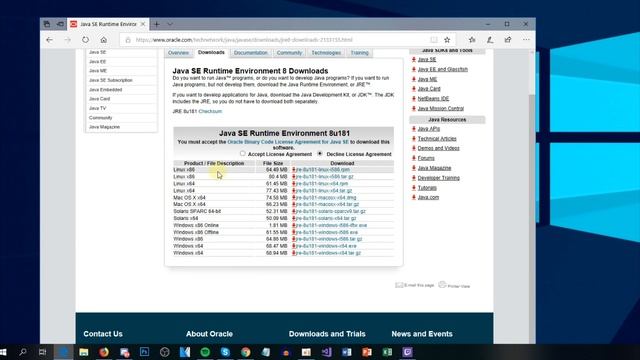This screenshot has width=640, height=360.
Task: Open Java EE in left sidebar
Action: pos(98,62)
